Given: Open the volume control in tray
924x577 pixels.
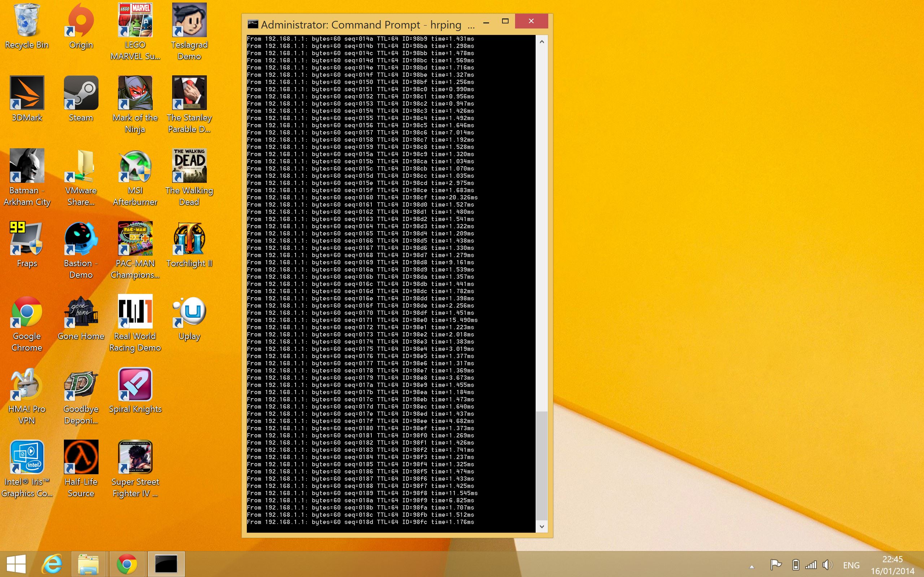Looking at the screenshot, I should pyautogui.click(x=827, y=565).
